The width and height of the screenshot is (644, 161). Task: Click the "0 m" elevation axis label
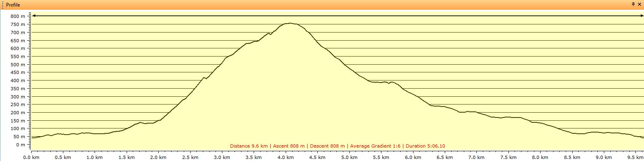(x=21, y=145)
